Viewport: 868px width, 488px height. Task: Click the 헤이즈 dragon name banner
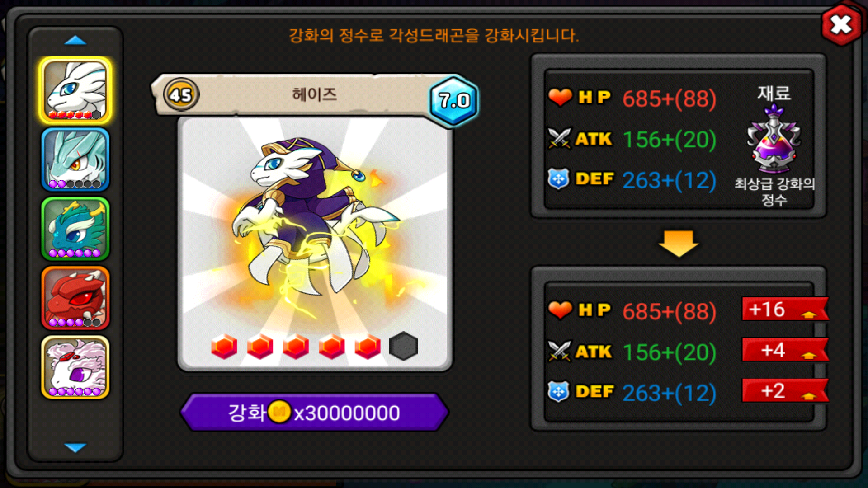click(x=315, y=94)
